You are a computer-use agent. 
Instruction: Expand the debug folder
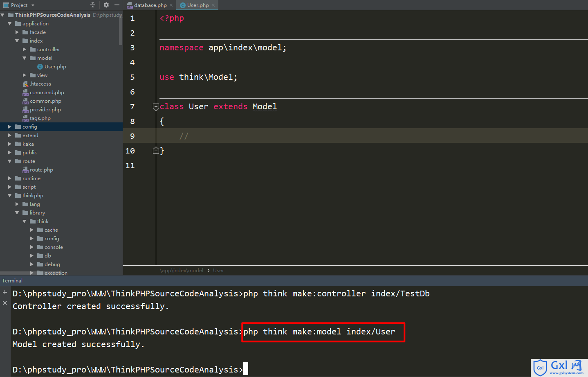[x=32, y=264]
